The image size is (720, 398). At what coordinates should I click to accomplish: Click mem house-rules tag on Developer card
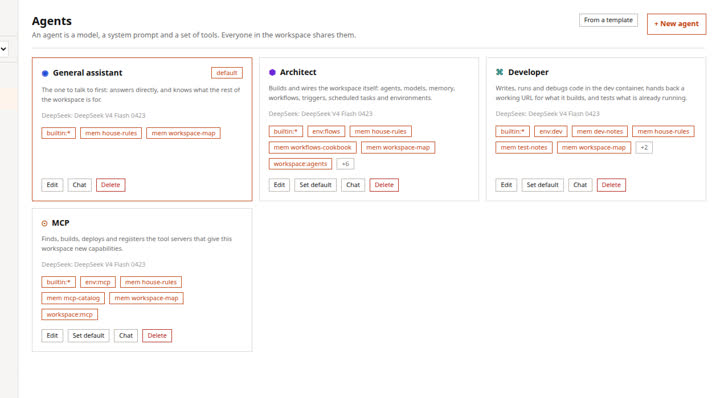tap(663, 131)
